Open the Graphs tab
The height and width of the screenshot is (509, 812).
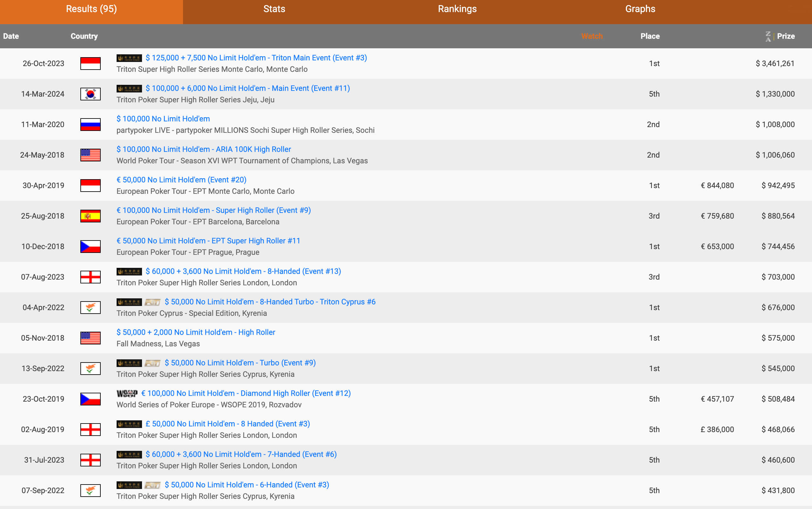point(640,9)
